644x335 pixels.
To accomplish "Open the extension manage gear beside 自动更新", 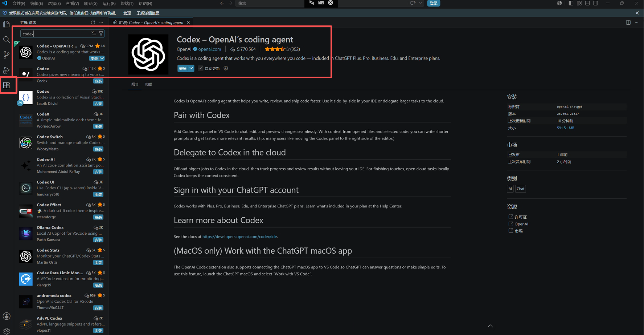I will (x=226, y=68).
